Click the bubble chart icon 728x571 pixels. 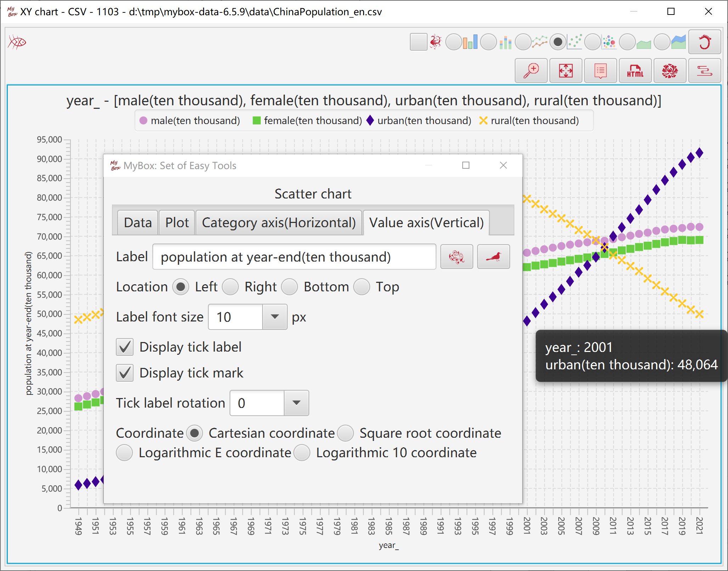point(609,42)
